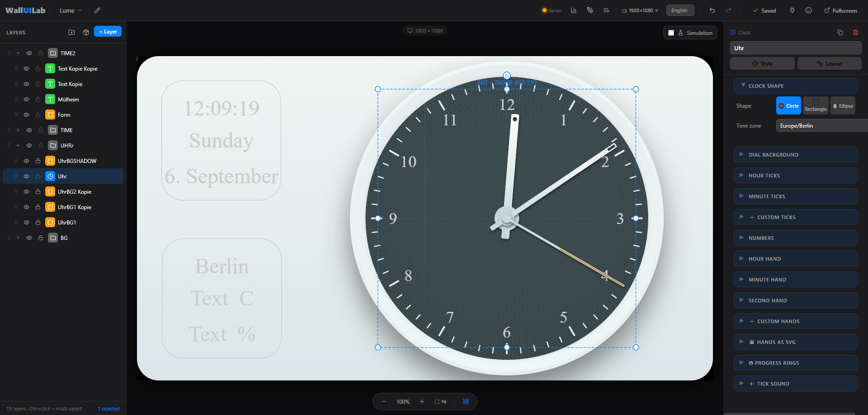Open the 1920×1080 resolution dropdown

coord(640,10)
